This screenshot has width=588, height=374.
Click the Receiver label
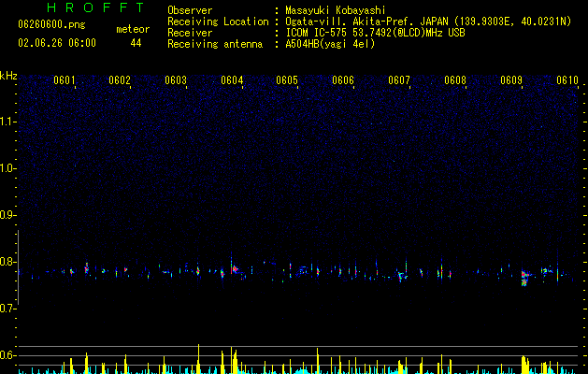(190, 33)
